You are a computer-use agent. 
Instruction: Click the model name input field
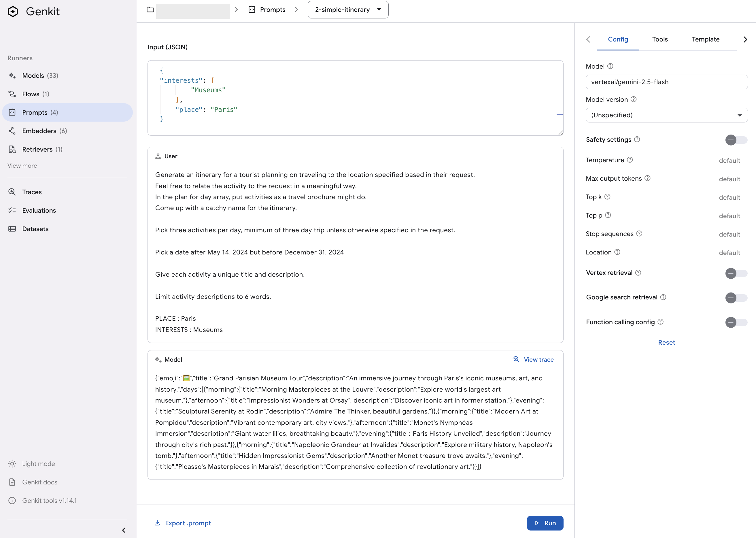(666, 82)
